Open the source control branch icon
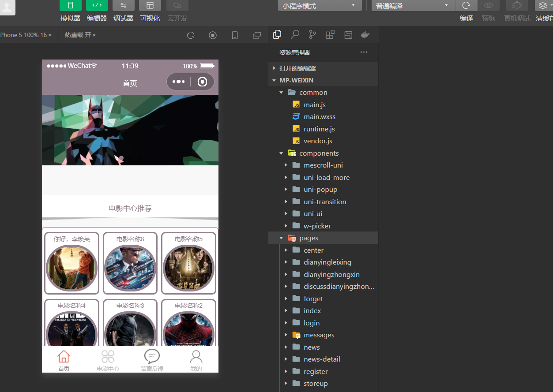Viewport: 553px width, 392px height. [312, 34]
